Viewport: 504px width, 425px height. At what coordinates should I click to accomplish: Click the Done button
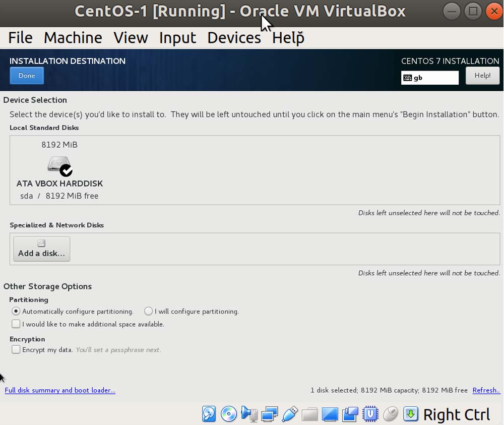tap(27, 76)
